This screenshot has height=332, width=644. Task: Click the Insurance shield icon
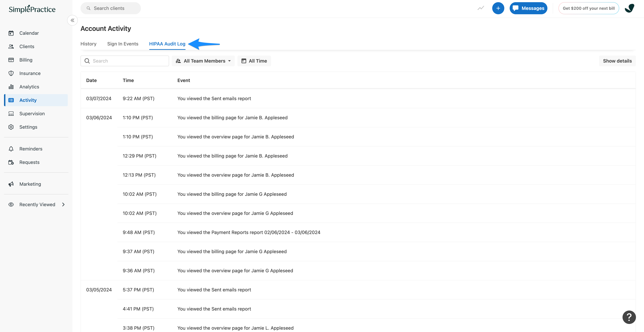[11, 73]
